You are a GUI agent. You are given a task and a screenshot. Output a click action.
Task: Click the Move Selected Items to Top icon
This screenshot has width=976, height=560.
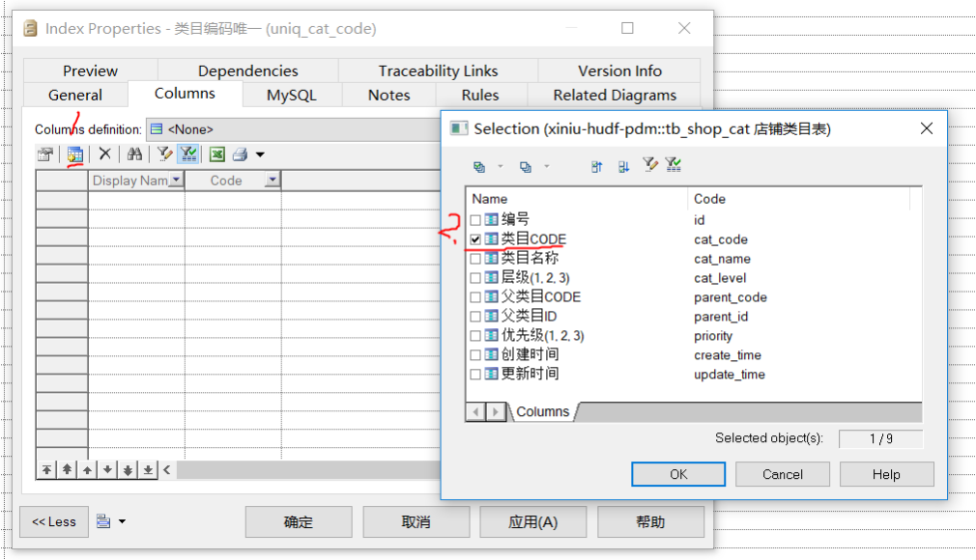(597, 166)
